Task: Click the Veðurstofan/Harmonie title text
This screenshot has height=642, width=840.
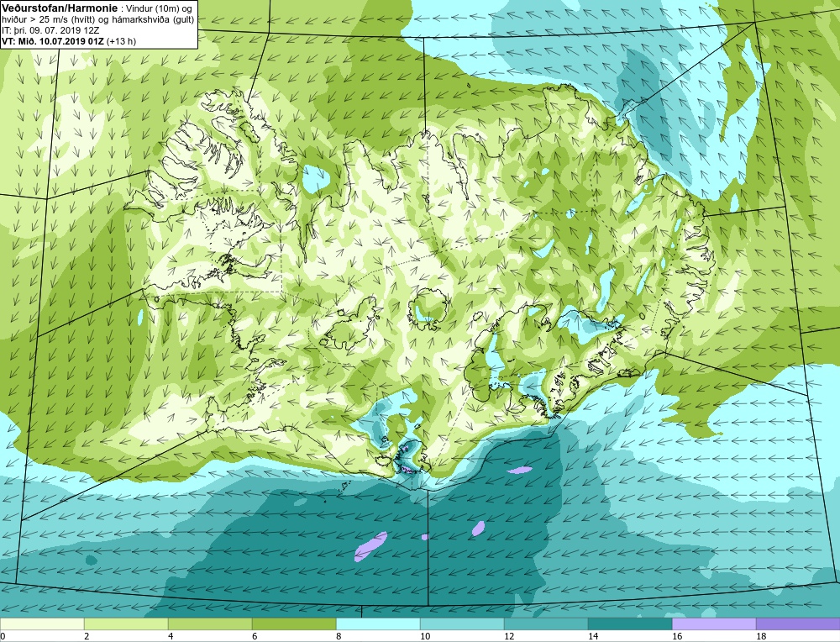Action: [58, 8]
